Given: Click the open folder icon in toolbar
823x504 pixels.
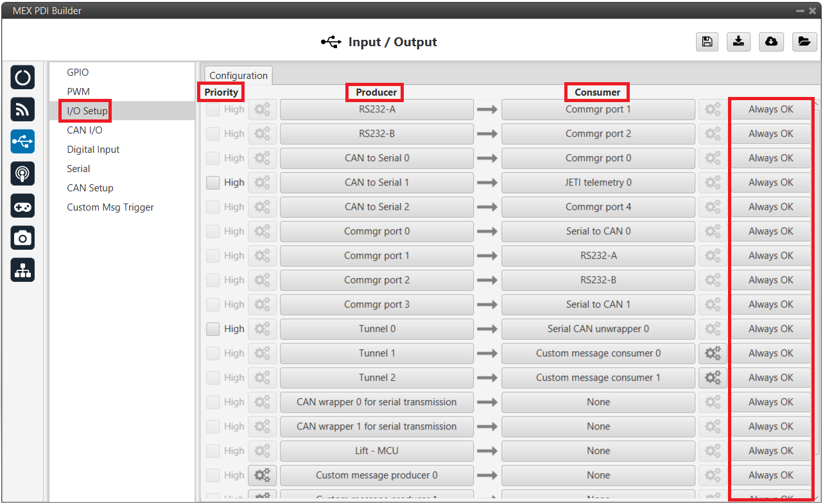Looking at the screenshot, I should pyautogui.click(x=804, y=42).
